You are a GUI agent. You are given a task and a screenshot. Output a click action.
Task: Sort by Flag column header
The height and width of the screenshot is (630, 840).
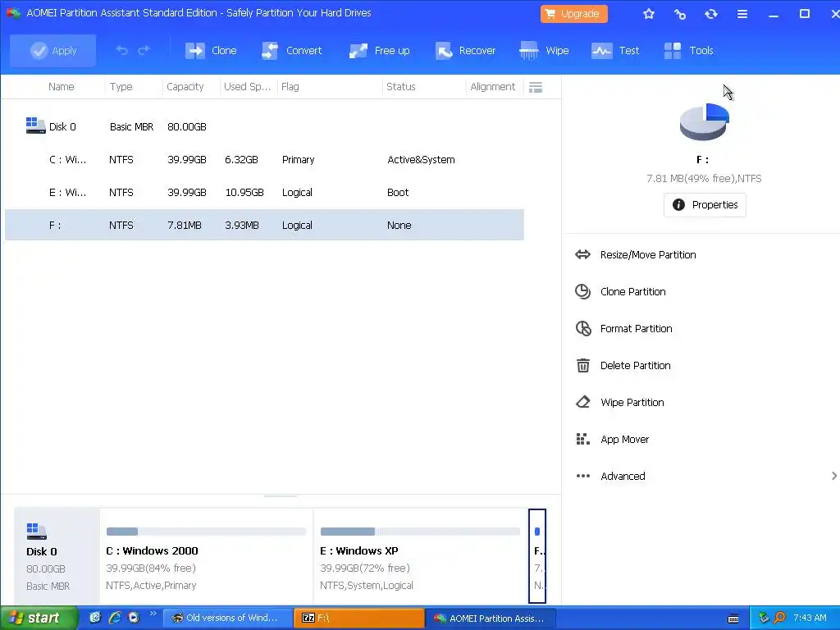coord(290,87)
